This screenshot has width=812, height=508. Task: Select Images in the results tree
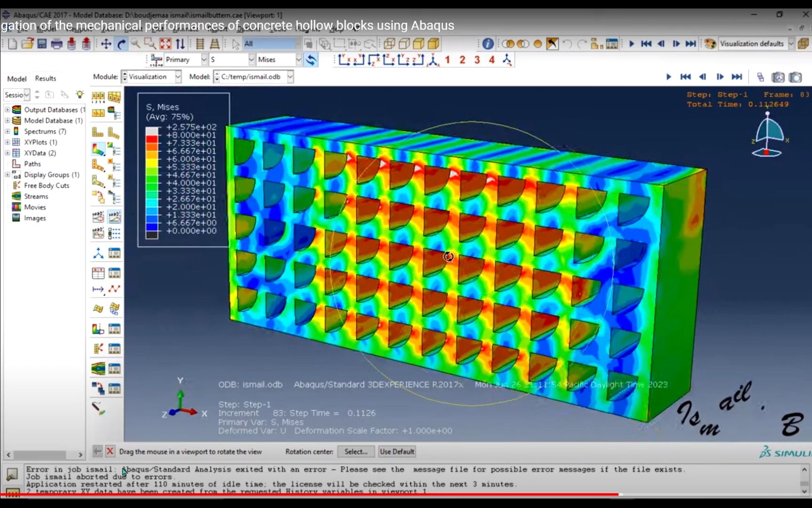(x=35, y=218)
